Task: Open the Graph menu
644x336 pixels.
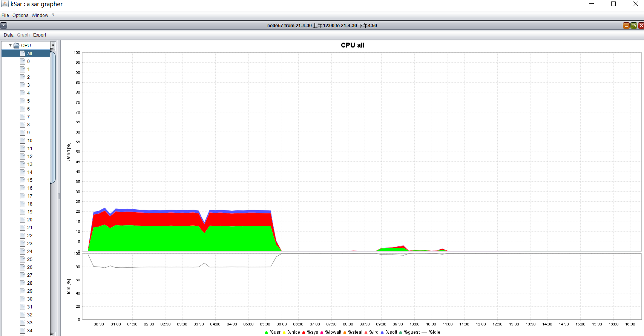Action: [23, 35]
